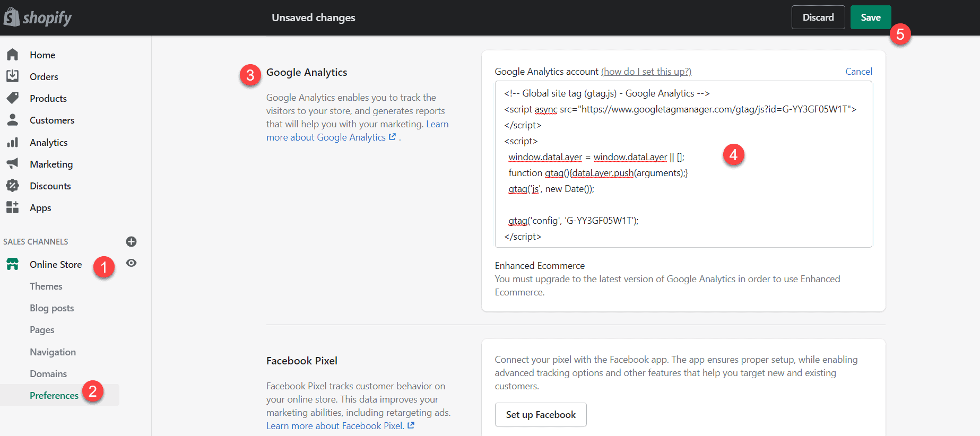This screenshot has height=436, width=980.
Task: Click the Discounts badge icon
Action: (13, 186)
